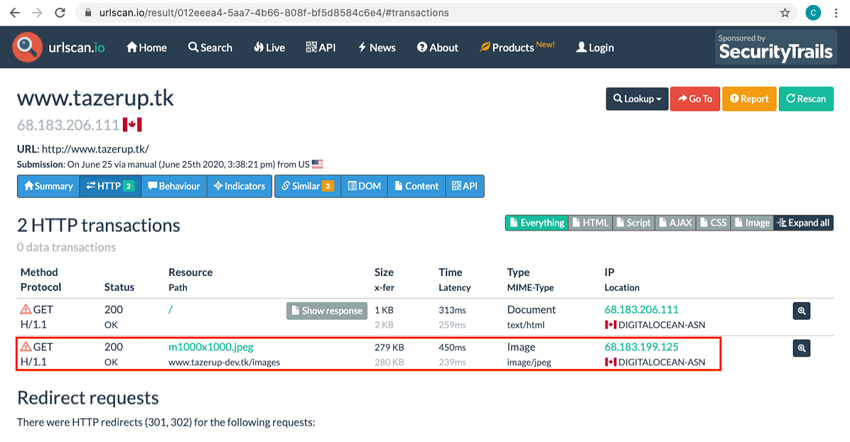Screen dimensions: 850x442
Task: Open News in navbar
Action: [x=377, y=48]
